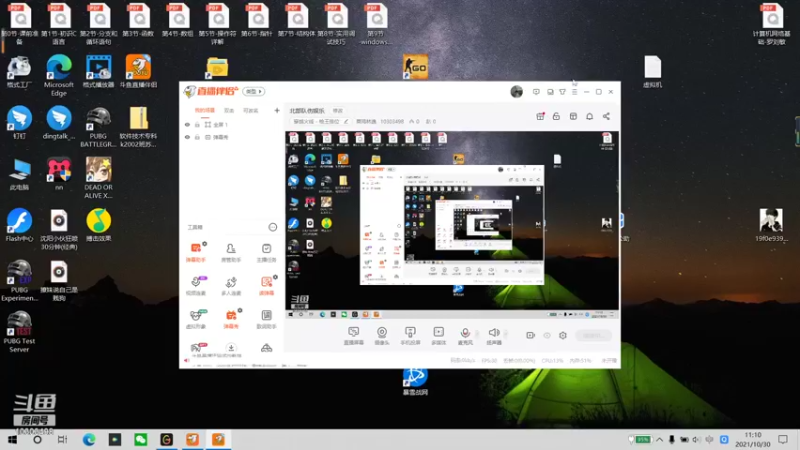Adjust the speaker volume level bar
The image size is (800, 450).
[506, 335]
